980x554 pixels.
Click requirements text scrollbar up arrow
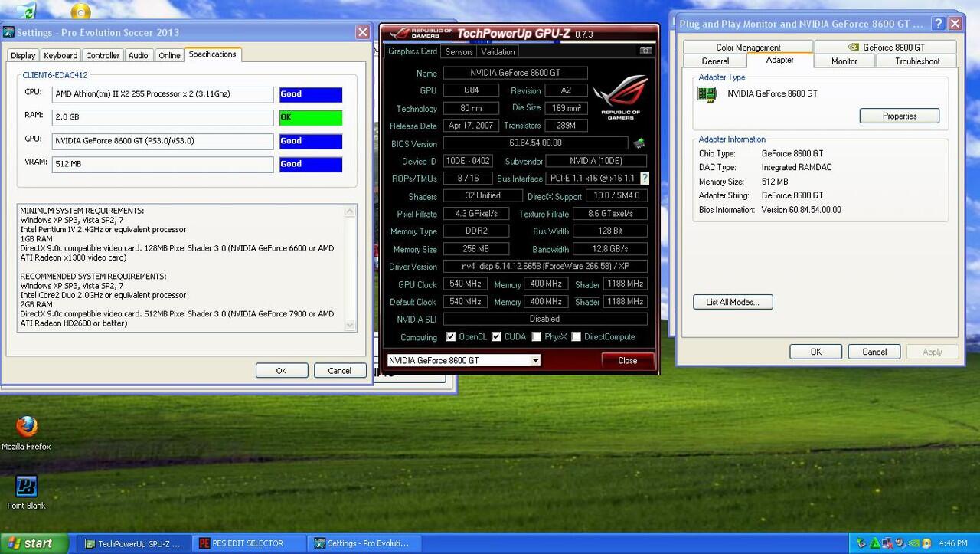pos(351,211)
